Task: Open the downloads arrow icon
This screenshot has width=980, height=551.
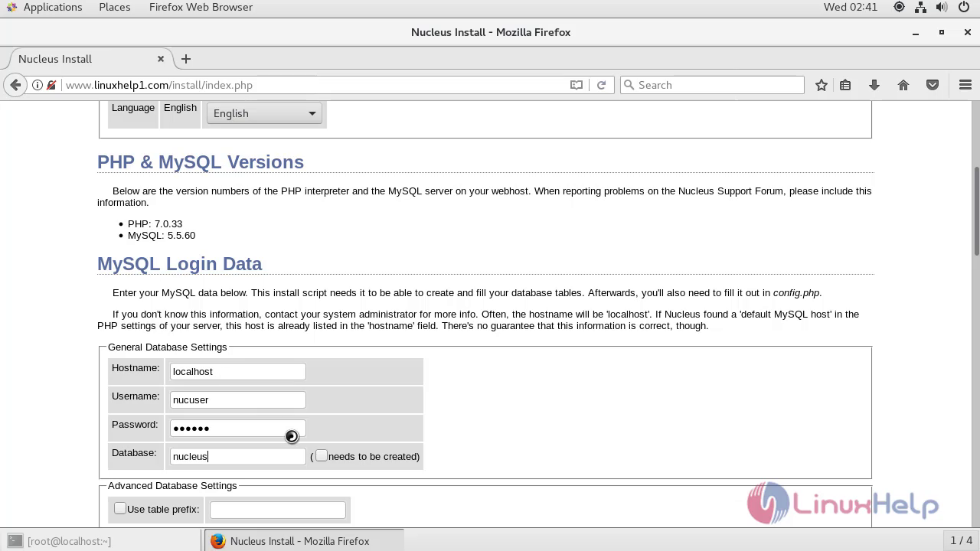Action: (x=874, y=85)
